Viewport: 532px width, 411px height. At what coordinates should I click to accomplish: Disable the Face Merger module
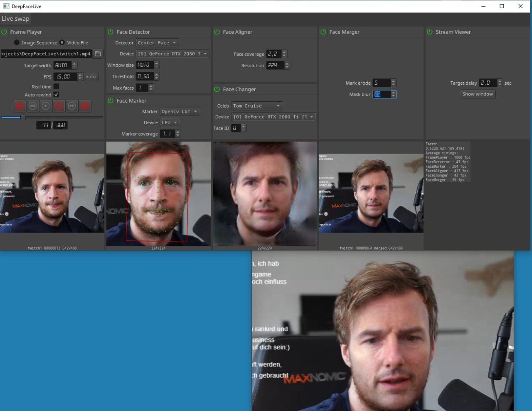pyautogui.click(x=323, y=32)
